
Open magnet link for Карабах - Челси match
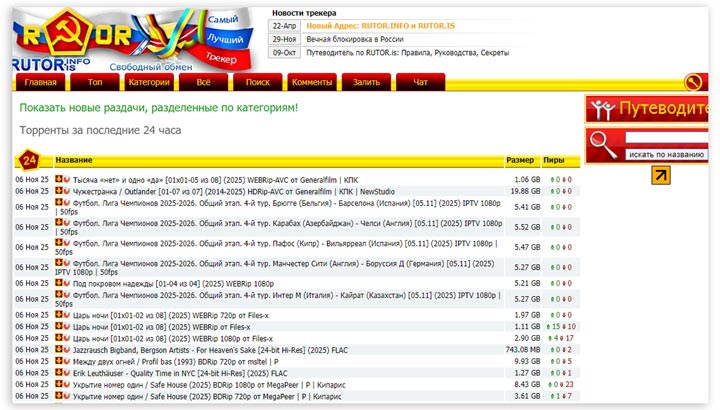(67, 223)
